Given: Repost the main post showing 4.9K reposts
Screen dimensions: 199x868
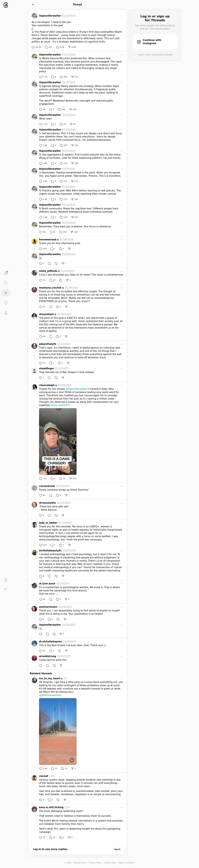Looking at the screenshot, I should pyautogui.click(x=58, y=47).
